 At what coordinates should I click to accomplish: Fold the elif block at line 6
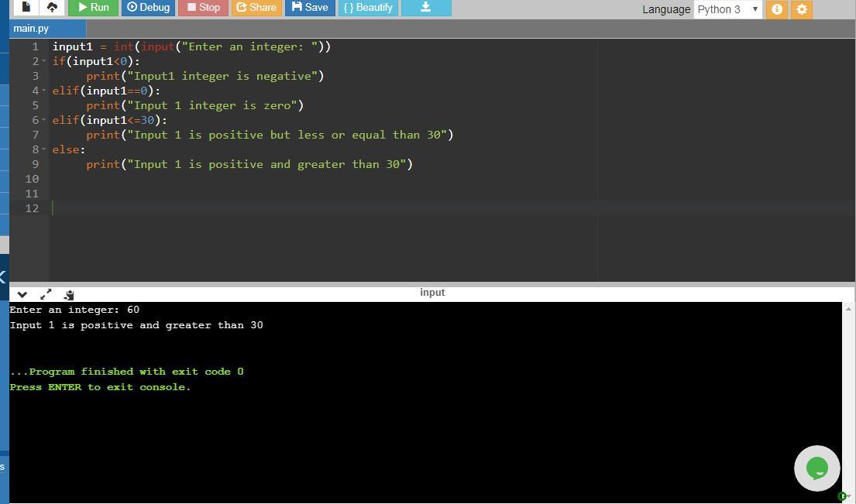point(44,120)
